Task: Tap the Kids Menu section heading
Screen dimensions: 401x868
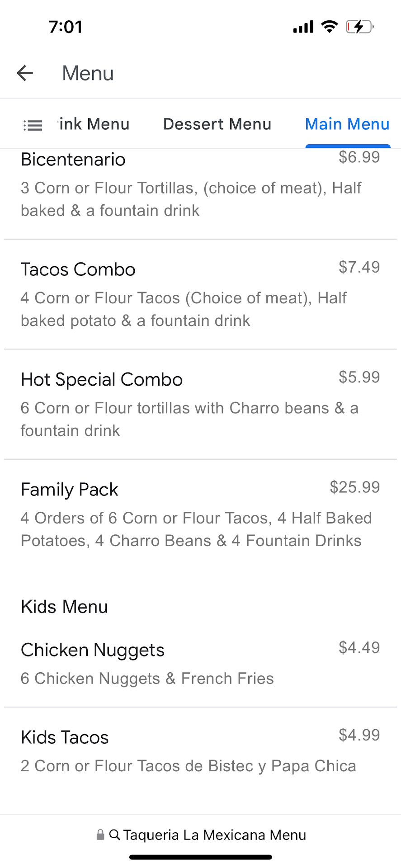Action: [x=64, y=607]
